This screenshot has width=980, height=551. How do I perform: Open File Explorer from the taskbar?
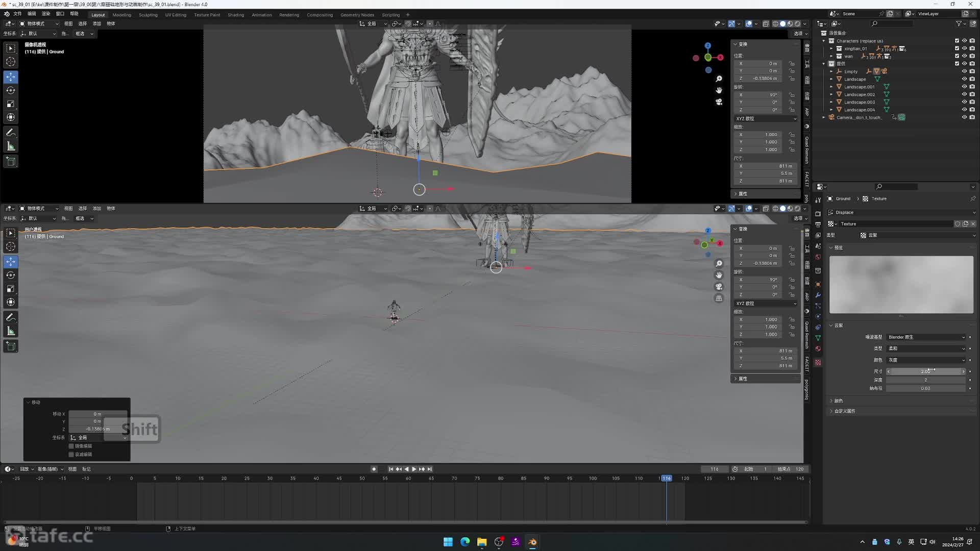coord(482,542)
